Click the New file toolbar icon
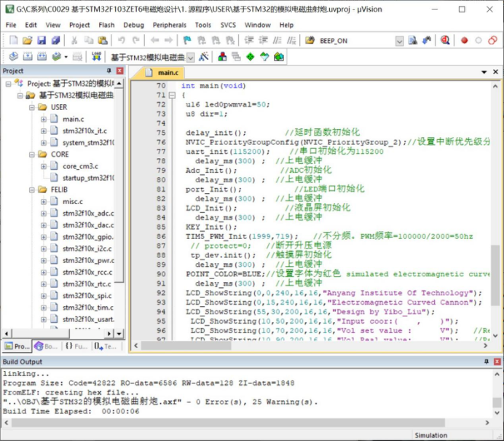This screenshot has height=441, width=504. coord(14,40)
